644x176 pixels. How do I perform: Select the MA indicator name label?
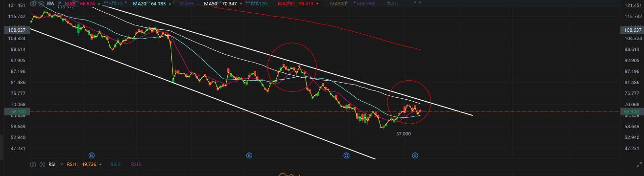point(50,3)
